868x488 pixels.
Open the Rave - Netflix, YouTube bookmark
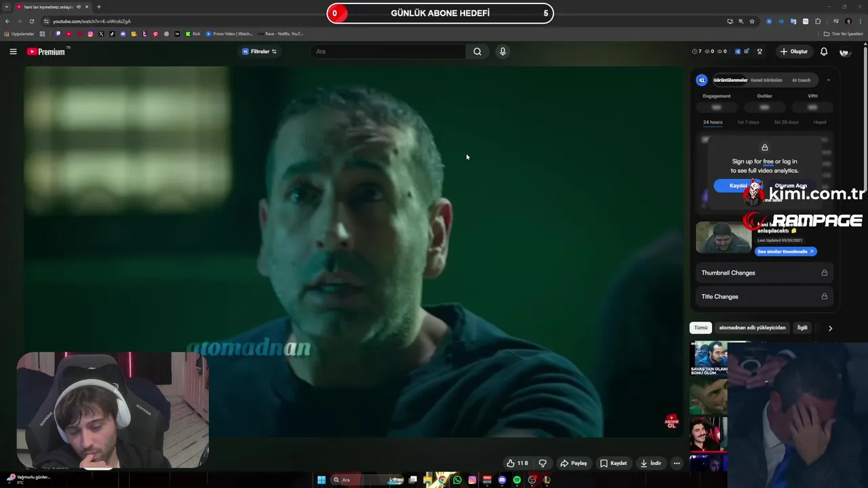(280, 33)
